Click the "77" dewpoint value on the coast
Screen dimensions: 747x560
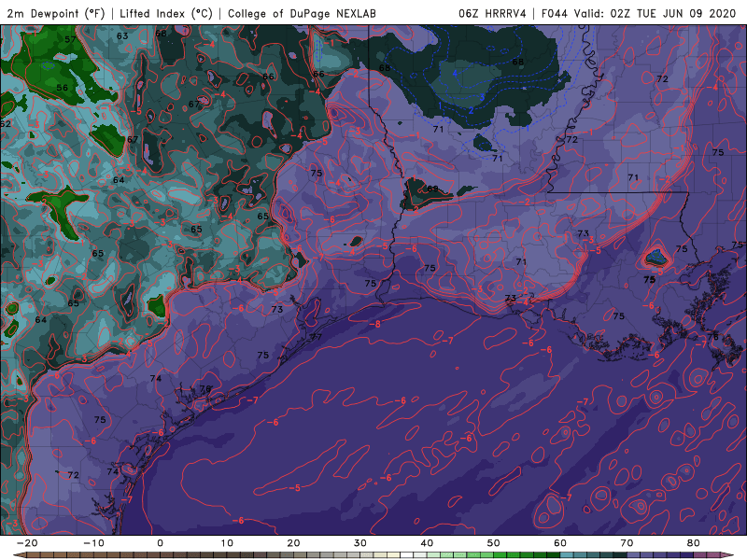[x=316, y=337]
